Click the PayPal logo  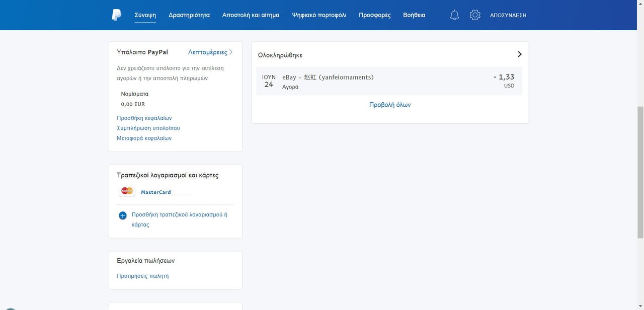[116, 15]
